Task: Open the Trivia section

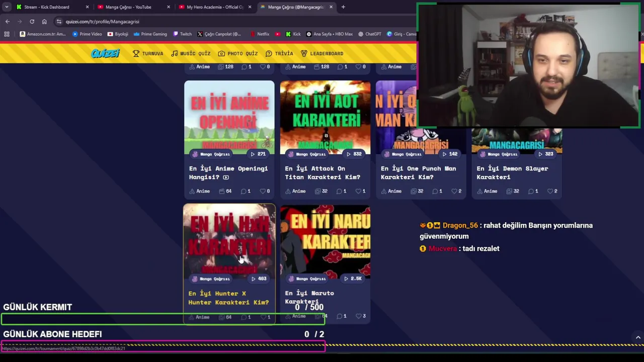Action: (279, 53)
